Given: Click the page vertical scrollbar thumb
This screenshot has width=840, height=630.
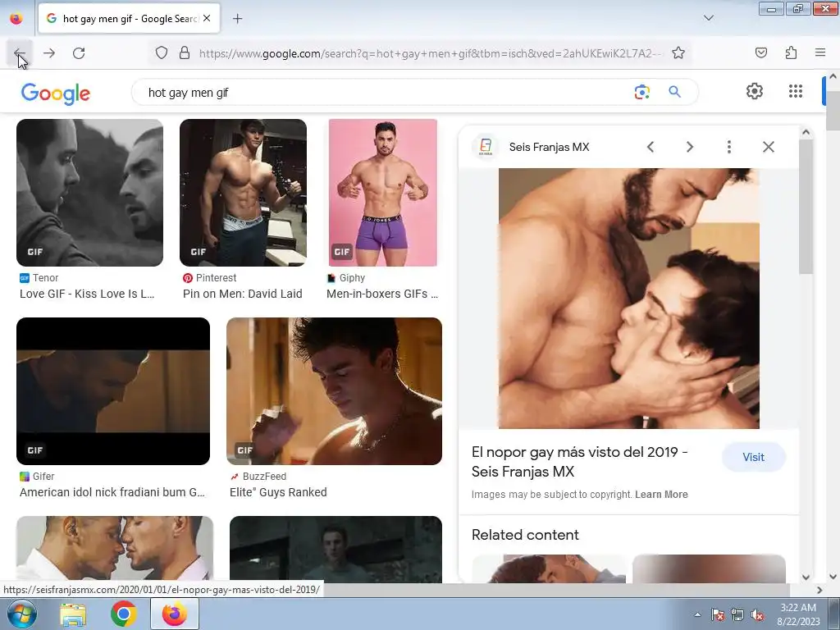Looking at the screenshot, I should coord(833,110).
